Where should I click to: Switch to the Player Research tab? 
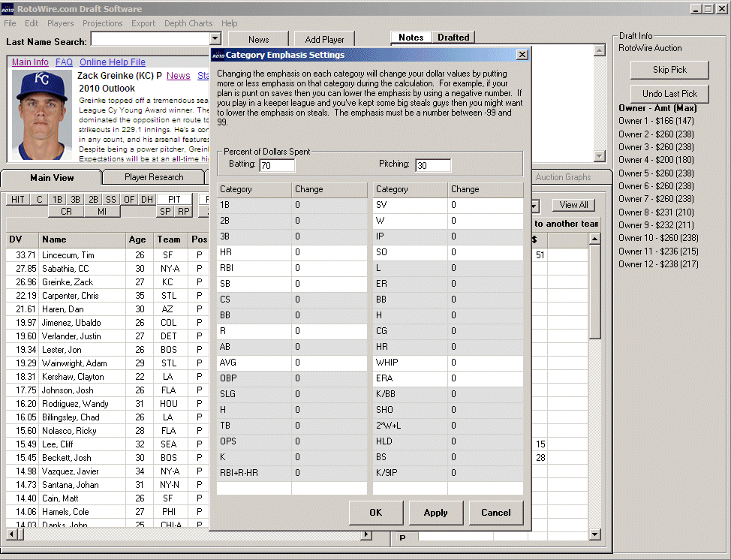point(154,177)
